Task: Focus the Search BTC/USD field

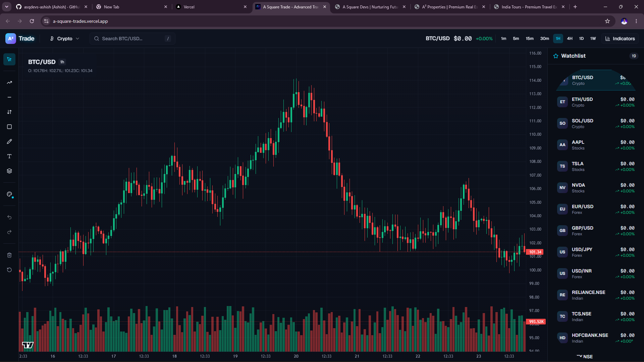Action: click(132, 39)
